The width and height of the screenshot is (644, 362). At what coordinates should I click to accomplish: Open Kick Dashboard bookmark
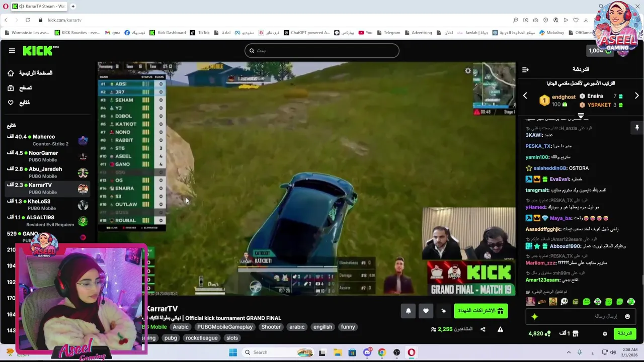tap(168, 33)
